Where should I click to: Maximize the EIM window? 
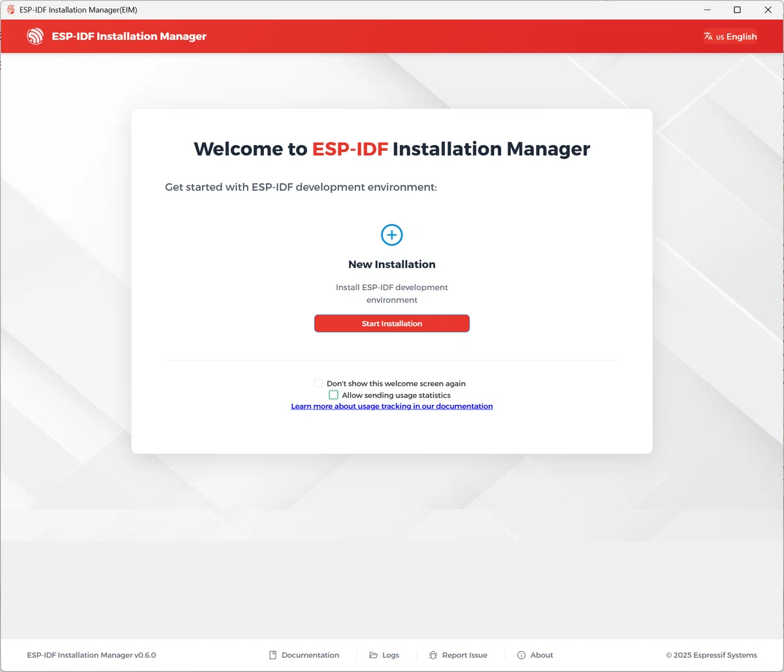[737, 10]
